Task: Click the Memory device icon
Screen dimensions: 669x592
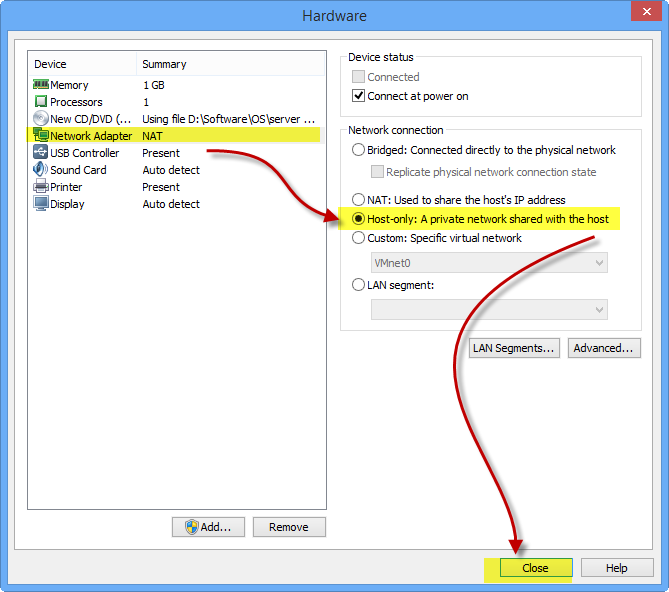Action: (41, 84)
